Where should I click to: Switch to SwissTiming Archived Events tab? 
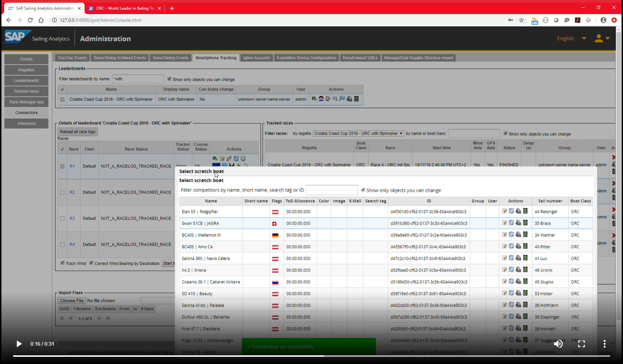click(120, 58)
